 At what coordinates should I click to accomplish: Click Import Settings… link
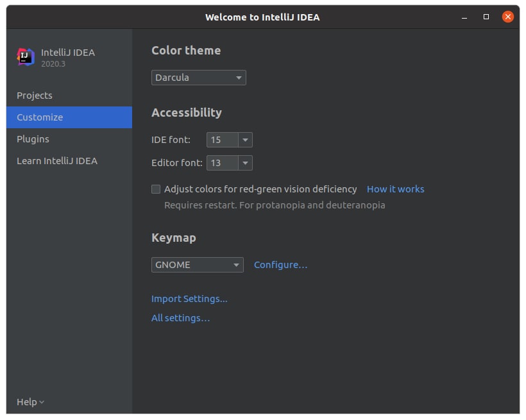189,299
